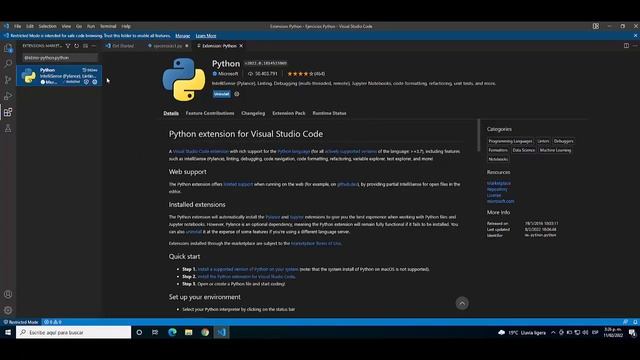Open Microsoft Edge from the taskbar
Viewport: 640px width, 360px height.
coord(172,332)
